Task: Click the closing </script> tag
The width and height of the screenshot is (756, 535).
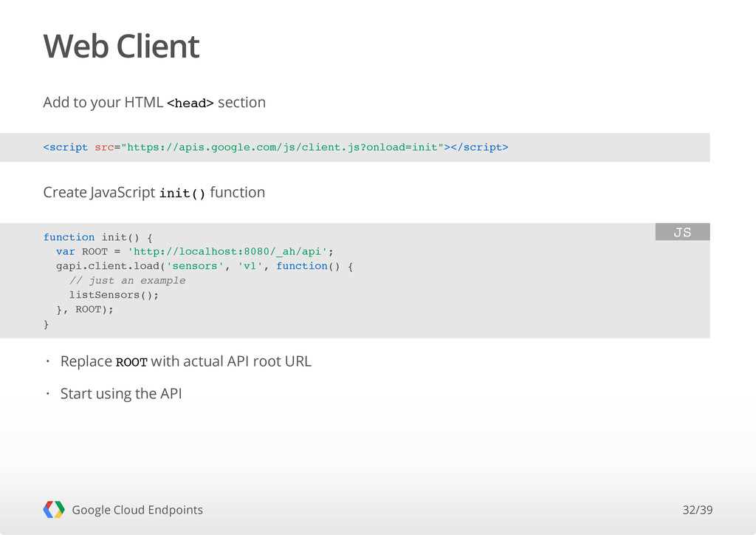Action: 479,147
